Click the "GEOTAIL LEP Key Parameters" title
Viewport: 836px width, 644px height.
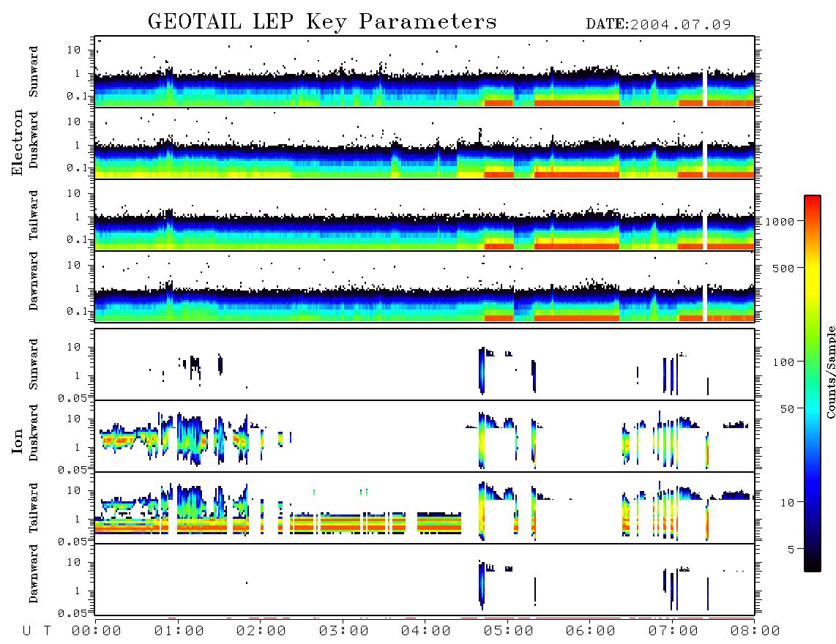pos(322,22)
